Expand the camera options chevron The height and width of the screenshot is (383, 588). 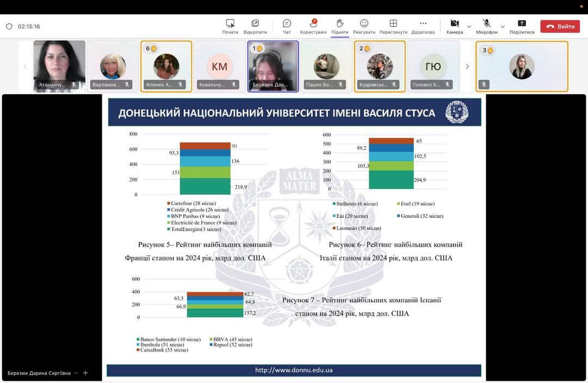tap(469, 27)
